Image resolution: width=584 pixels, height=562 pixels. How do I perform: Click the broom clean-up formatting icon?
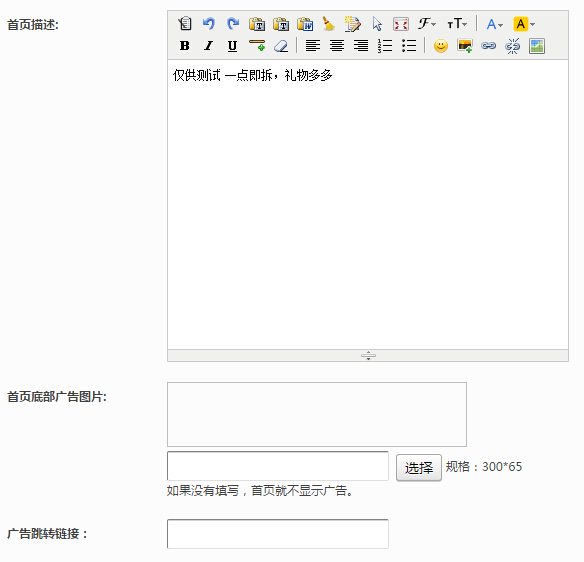point(328,24)
